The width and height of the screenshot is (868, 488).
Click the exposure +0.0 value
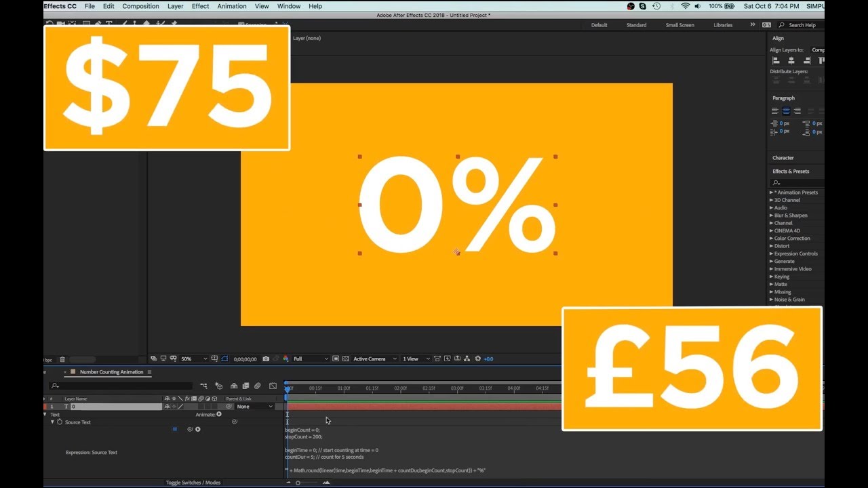point(488,359)
